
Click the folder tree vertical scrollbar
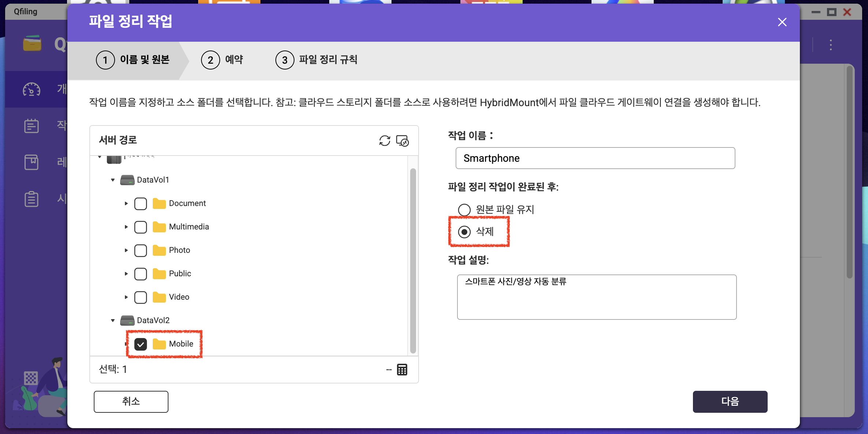pyautogui.click(x=413, y=261)
